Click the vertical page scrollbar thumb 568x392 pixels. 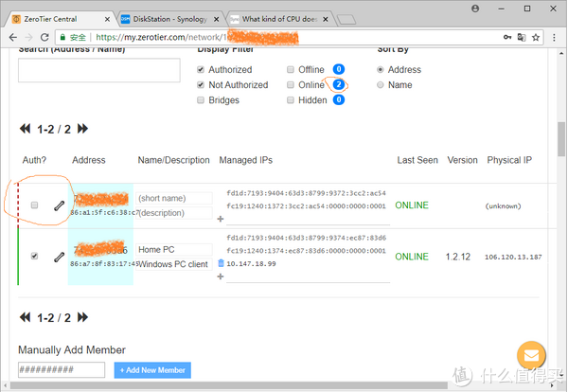(x=561, y=139)
